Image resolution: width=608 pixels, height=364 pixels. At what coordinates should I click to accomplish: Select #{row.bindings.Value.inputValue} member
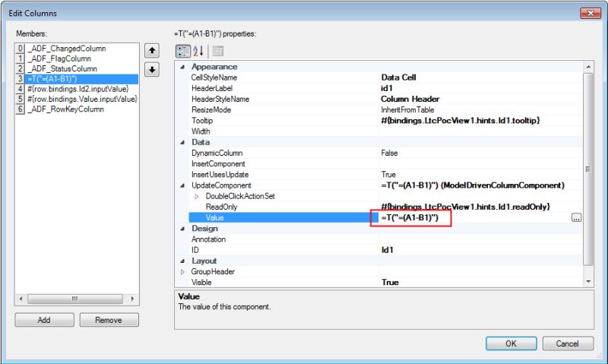[82, 99]
